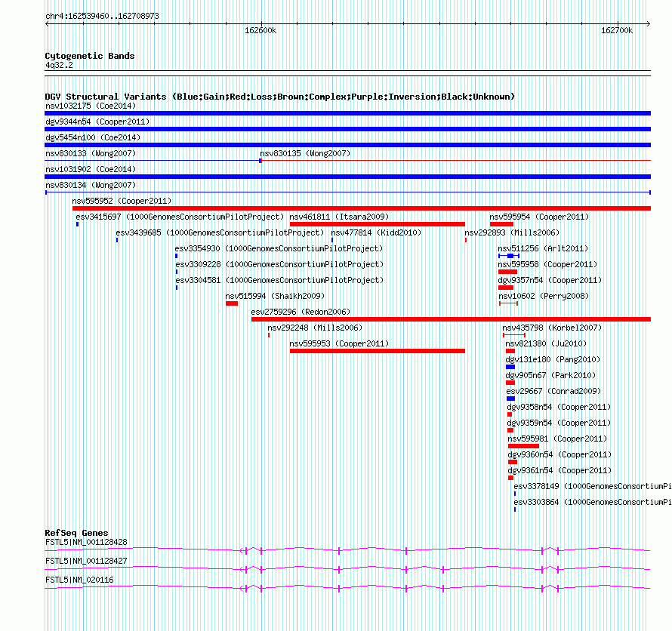Click the nsv1032175 (Coe2014) variant label
The height and width of the screenshot is (631, 672).
(91, 106)
